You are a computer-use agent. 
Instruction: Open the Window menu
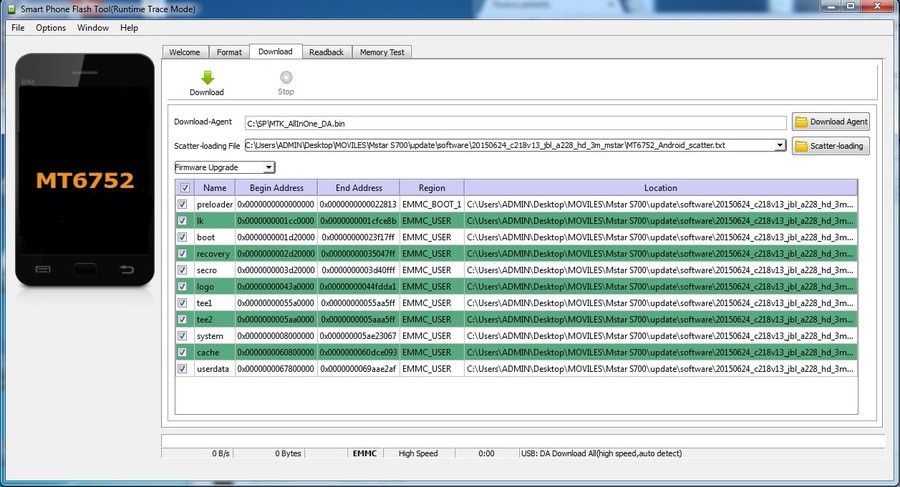93,28
